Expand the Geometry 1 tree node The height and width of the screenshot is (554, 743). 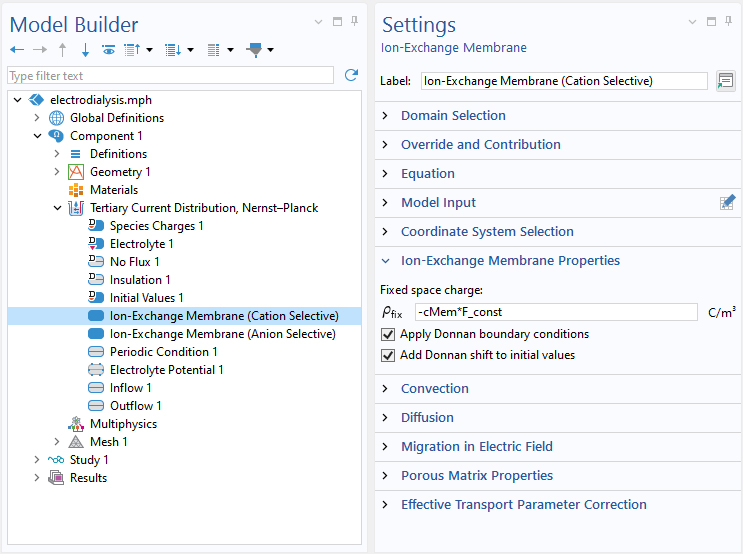(57, 172)
